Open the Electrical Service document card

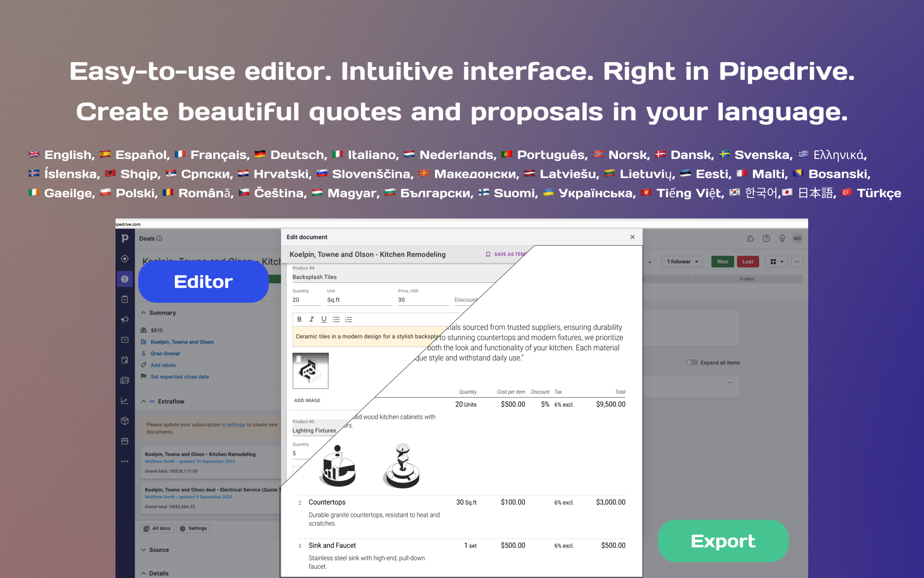[x=211, y=498]
